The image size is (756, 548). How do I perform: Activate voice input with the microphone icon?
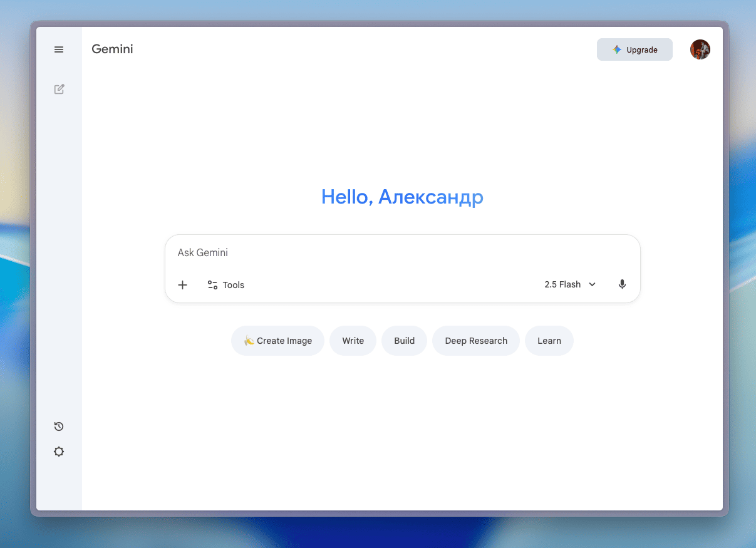[622, 284]
